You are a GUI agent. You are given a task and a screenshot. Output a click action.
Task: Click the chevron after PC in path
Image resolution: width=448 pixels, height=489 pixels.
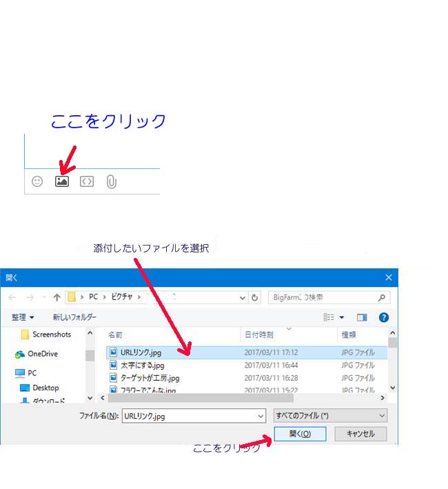point(105,297)
